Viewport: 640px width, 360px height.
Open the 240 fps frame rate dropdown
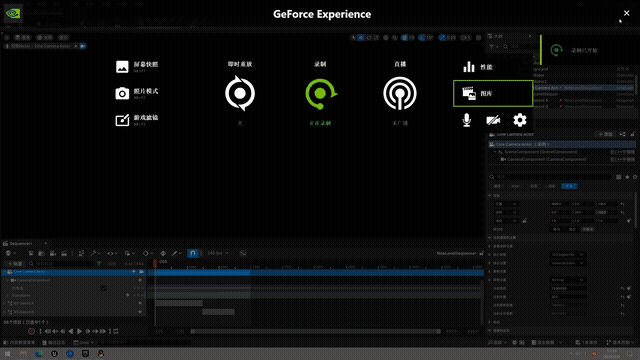218,253
